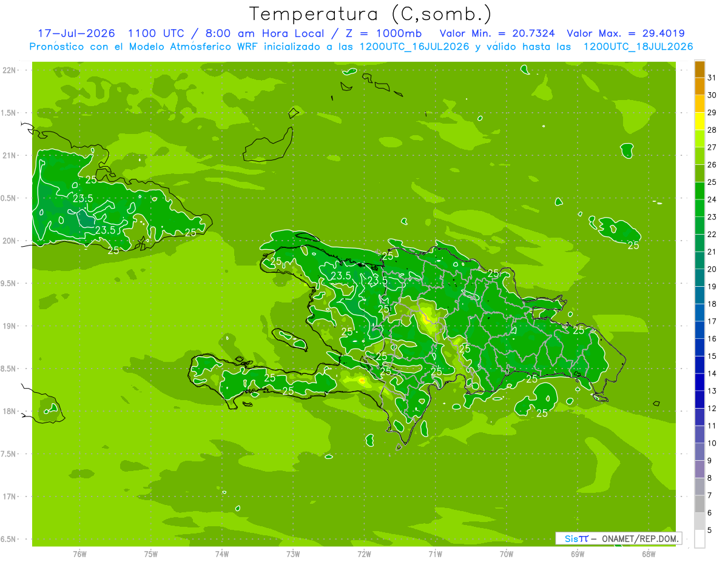Click the "69W" longitude axis label
This screenshot has width=728, height=562.
click(578, 554)
